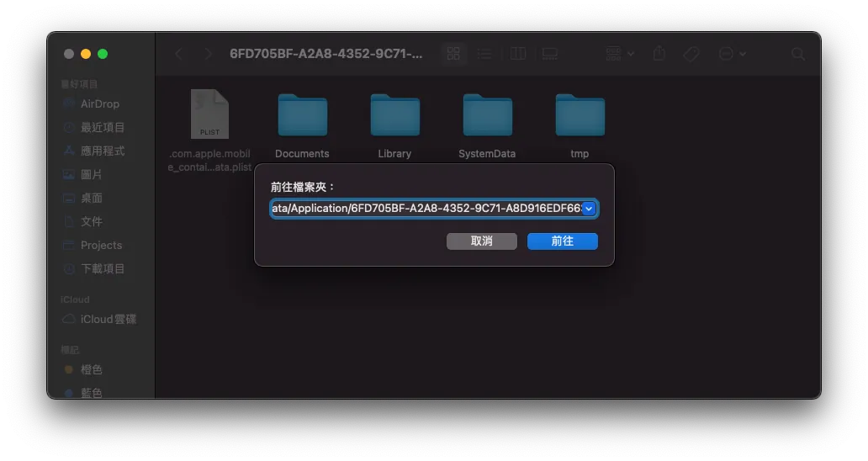Viewport: 868px width, 461px height.
Task: Select iCloud雲碟 in the sidebar
Action: pos(108,319)
